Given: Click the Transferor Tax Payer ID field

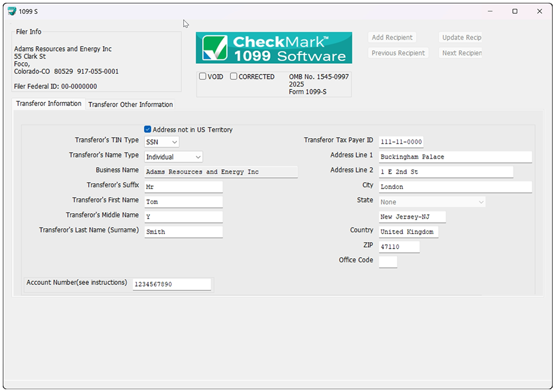Looking at the screenshot, I should tap(401, 142).
